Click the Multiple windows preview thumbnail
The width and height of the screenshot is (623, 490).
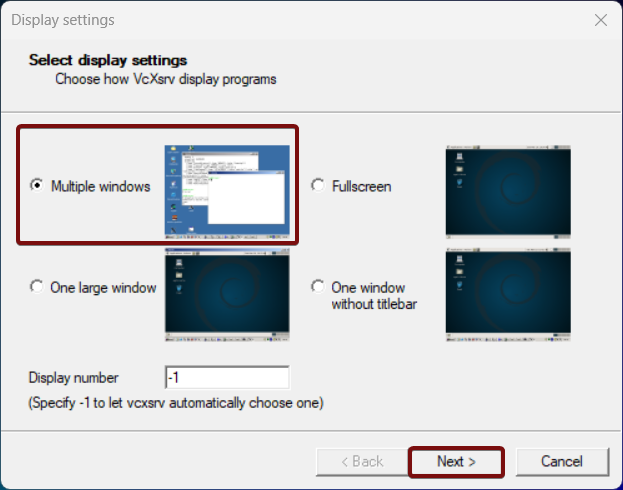point(227,192)
